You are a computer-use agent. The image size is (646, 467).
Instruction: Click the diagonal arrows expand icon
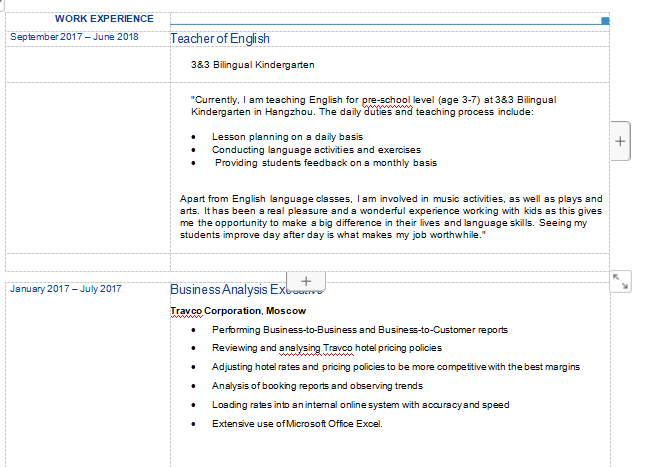(620, 282)
